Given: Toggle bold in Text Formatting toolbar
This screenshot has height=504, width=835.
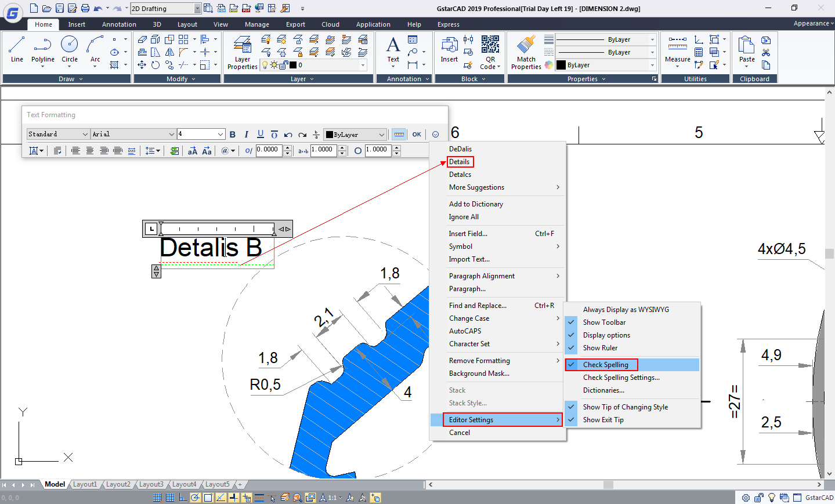Looking at the screenshot, I should (x=233, y=135).
